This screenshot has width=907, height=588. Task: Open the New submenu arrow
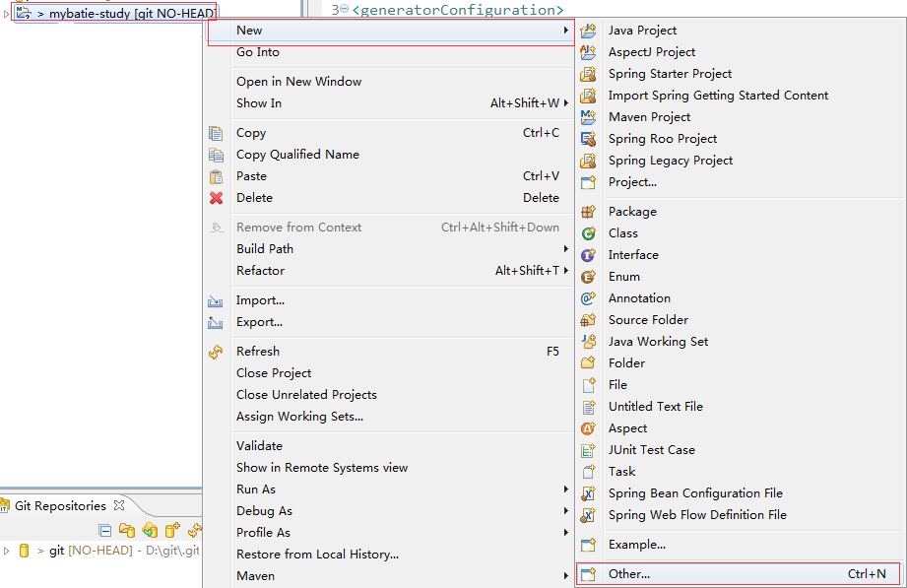coord(565,31)
